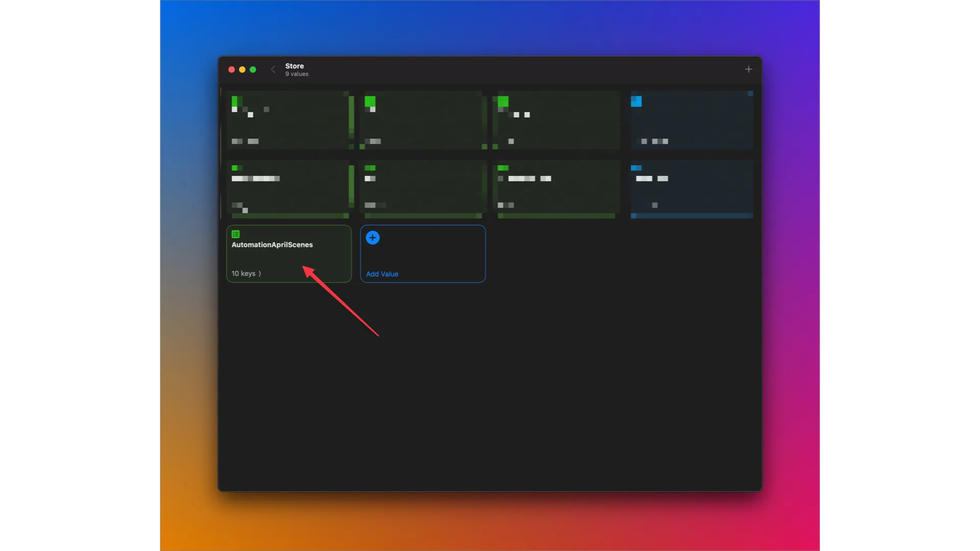
Task: Open the AutomationAprilScenes dictionary card
Action: tap(289, 254)
